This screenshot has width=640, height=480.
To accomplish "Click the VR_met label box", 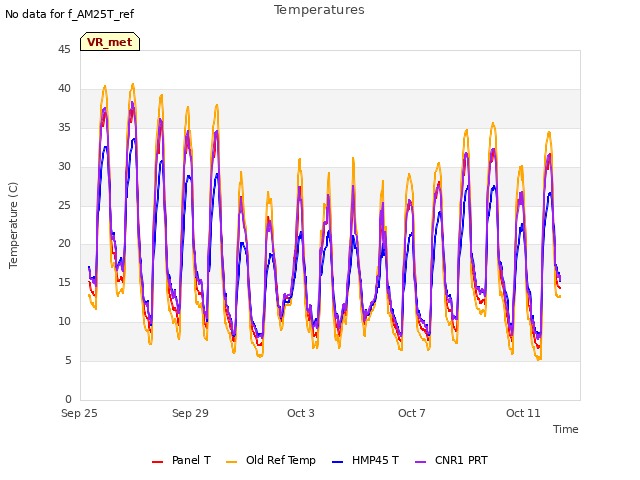I will (110, 42).
